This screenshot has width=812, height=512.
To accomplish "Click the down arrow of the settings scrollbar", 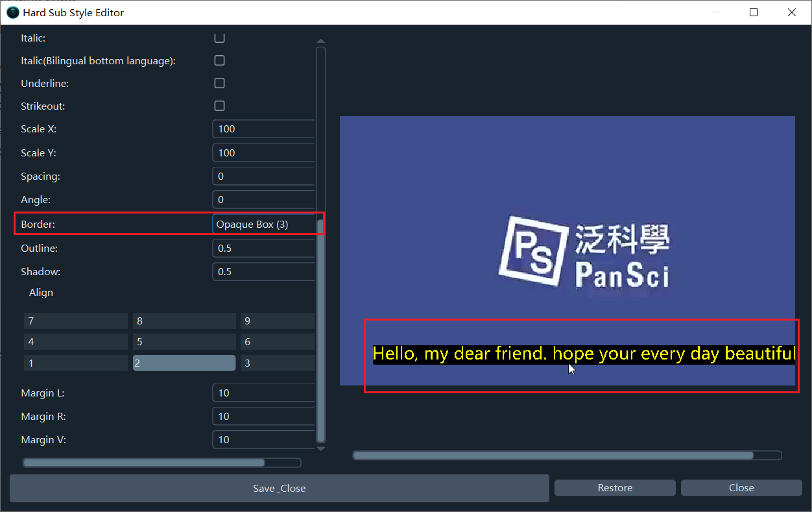I will pyautogui.click(x=320, y=448).
